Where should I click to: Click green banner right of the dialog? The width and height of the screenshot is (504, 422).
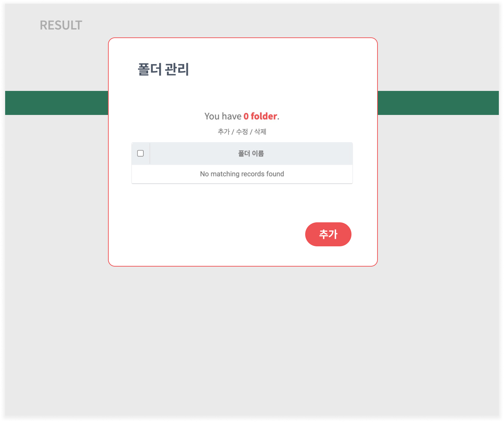coord(438,103)
